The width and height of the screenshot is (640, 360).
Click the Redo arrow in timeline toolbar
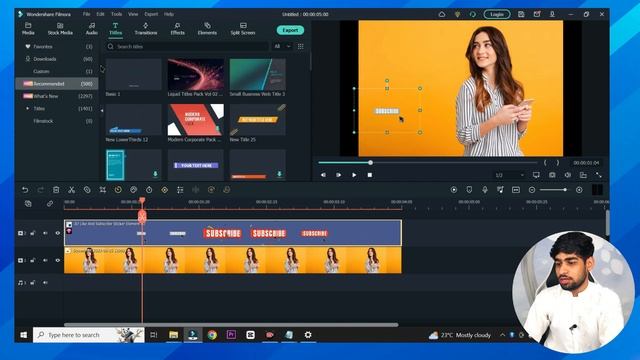[x=40, y=190]
